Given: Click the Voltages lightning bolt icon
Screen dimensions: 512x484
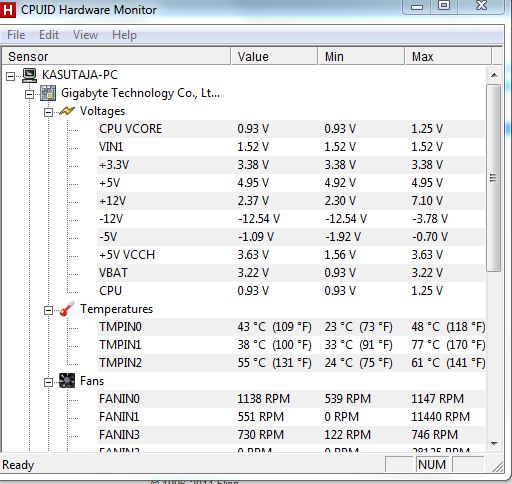Looking at the screenshot, I should tap(67, 111).
